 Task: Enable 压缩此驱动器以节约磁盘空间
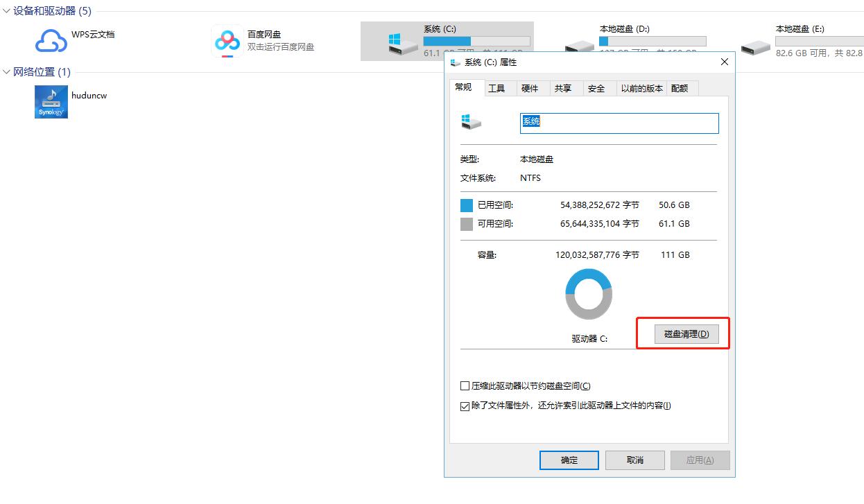465,385
